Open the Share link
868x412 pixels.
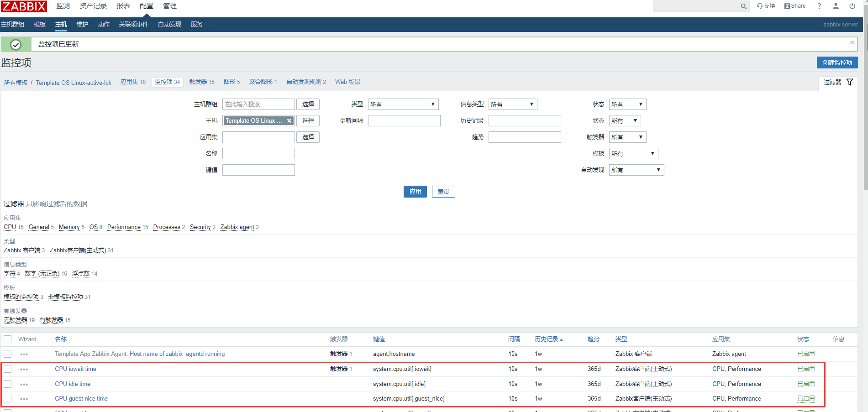[795, 6]
